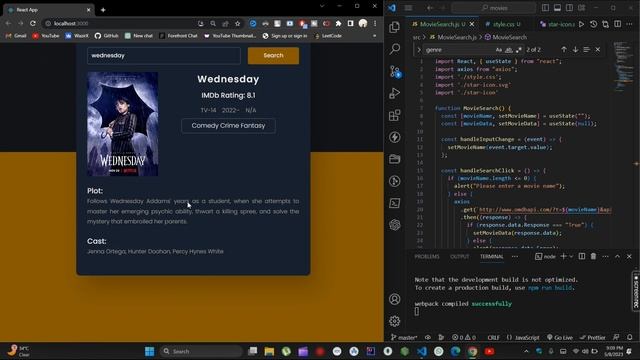The image size is (640, 360).
Task: Open the Accounts icon in VS Code
Action: [x=394, y=299]
